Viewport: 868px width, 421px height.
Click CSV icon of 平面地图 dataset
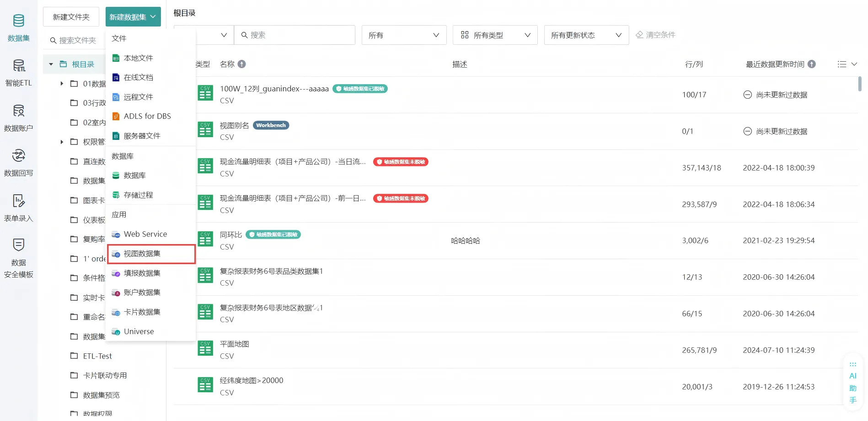[x=205, y=349]
